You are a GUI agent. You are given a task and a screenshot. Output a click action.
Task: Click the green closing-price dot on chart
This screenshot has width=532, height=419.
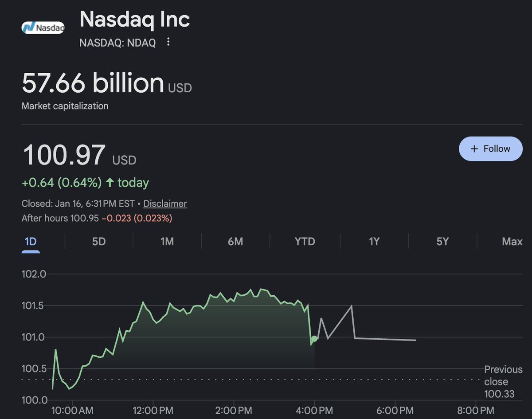[x=314, y=339]
